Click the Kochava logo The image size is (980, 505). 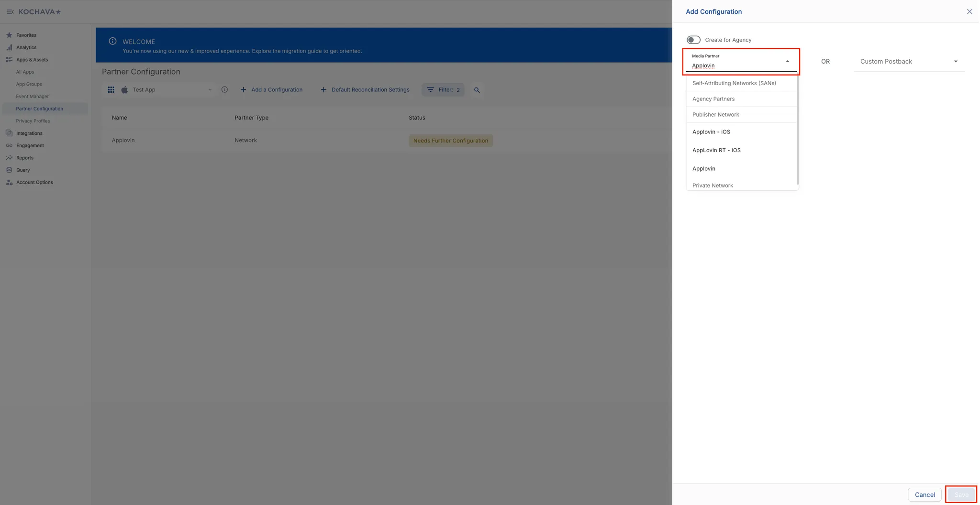point(40,12)
